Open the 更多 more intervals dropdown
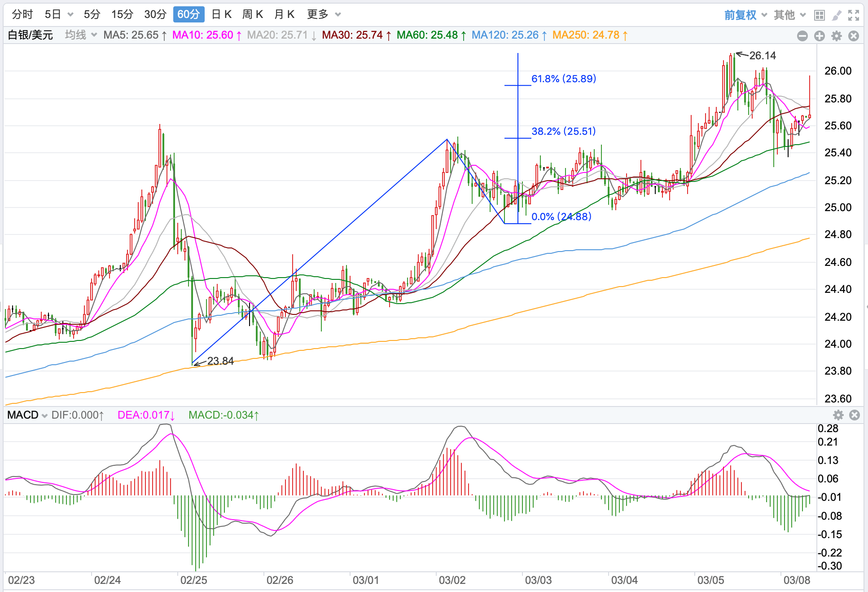The height and width of the screenshot is (592, 868). click(x=324, y=14)
